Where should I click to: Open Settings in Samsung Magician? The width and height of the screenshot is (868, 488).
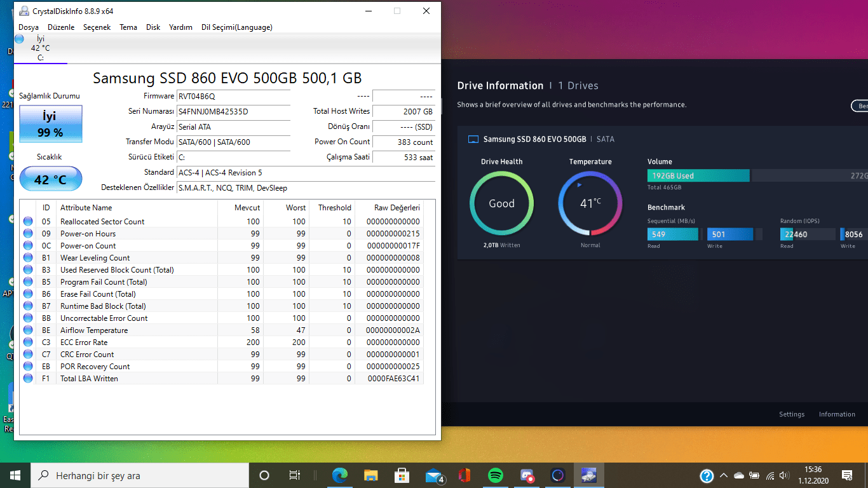792,414
